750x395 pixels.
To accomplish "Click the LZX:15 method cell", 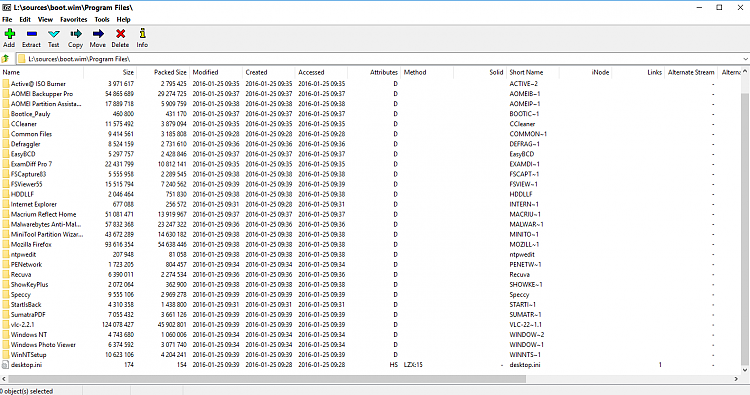I will click(413, 365).
